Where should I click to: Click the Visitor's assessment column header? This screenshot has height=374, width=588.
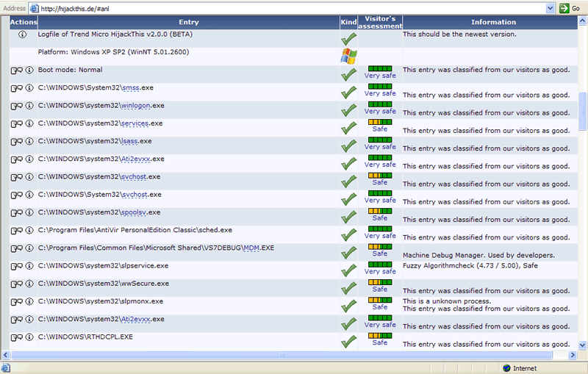tap(380, 22)
